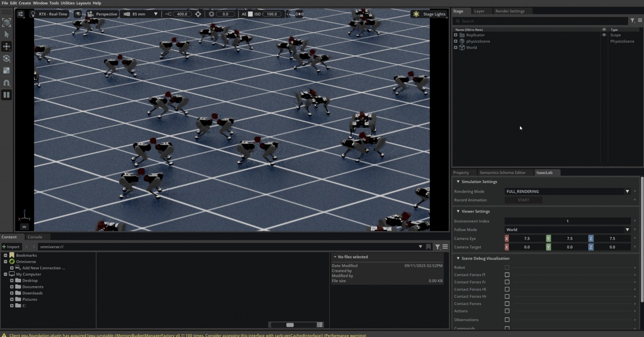Enable the Observations debug checkbox

(x=507, y=320)
